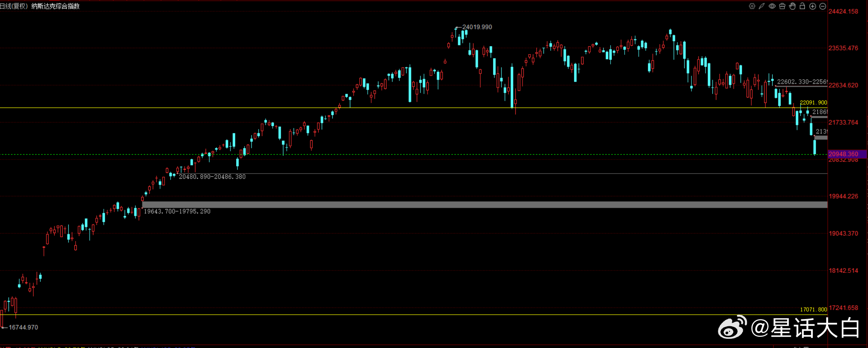Select the 16744.970 low price label
The width and height of the screenshot is (868, 348).
[23, 328]
